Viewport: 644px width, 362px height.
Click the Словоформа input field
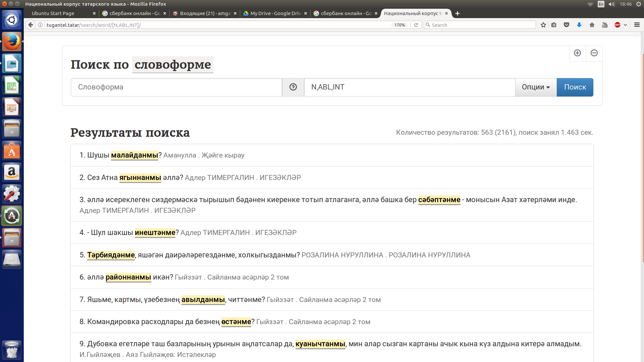pyautogui.click(x=176, y=87)
